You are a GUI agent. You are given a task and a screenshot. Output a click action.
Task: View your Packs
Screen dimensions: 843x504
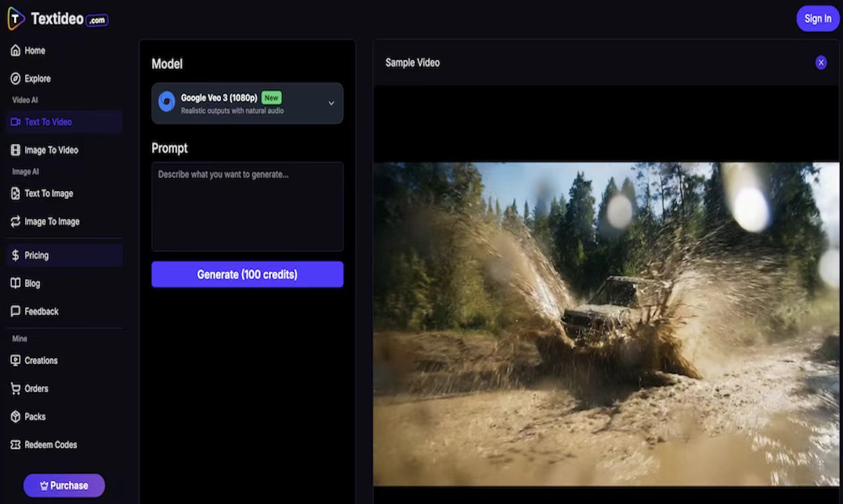coord(35,416)
